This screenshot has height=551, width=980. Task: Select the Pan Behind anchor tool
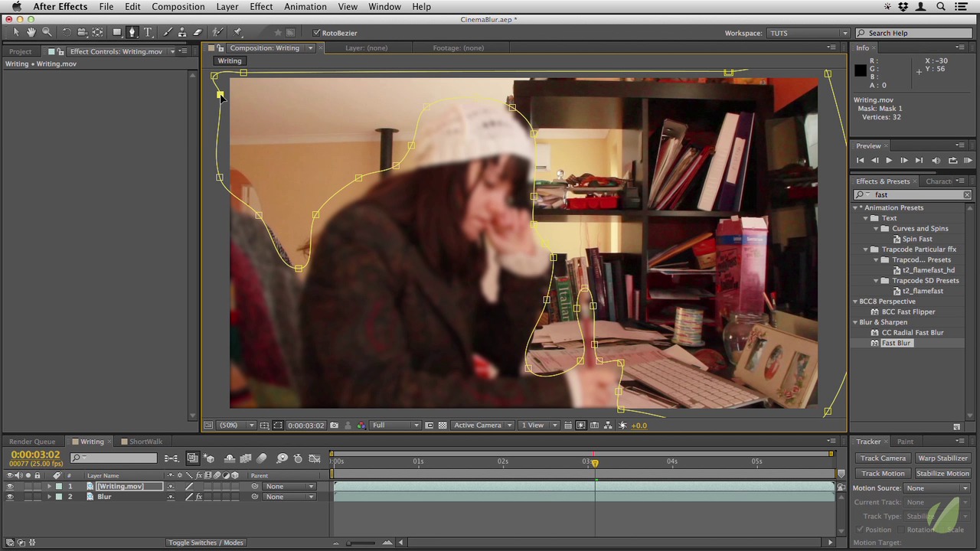pos(98,32)
